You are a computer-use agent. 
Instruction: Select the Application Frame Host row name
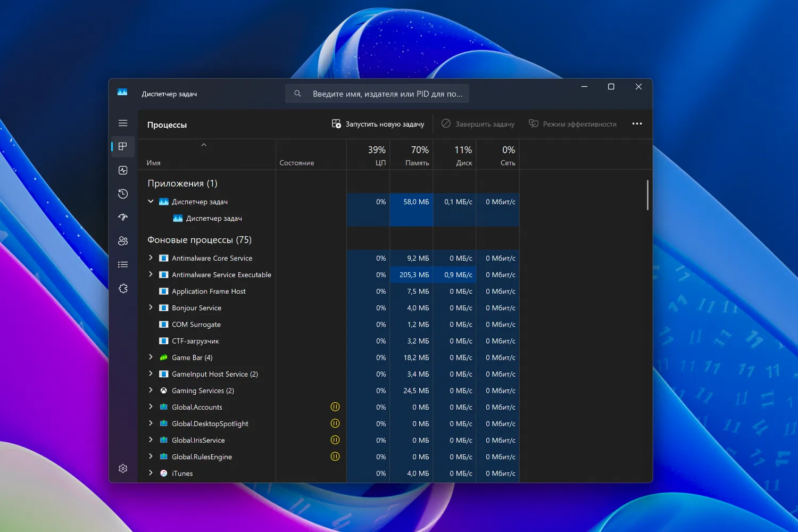(209, 292)
